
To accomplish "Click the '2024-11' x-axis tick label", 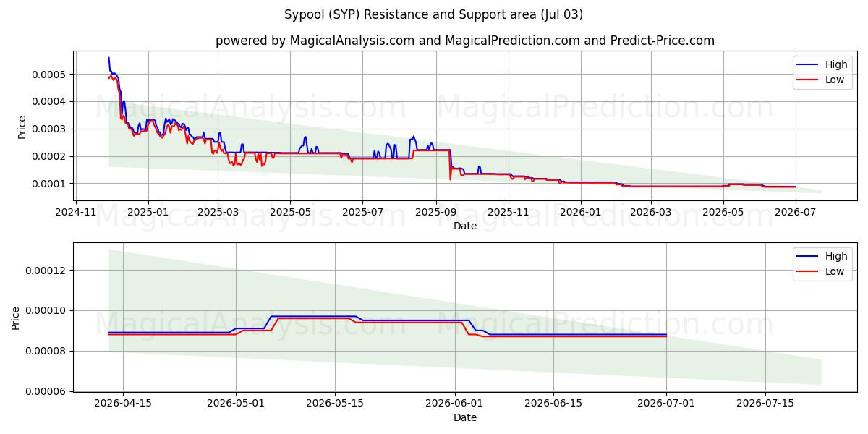I will 77,212.
